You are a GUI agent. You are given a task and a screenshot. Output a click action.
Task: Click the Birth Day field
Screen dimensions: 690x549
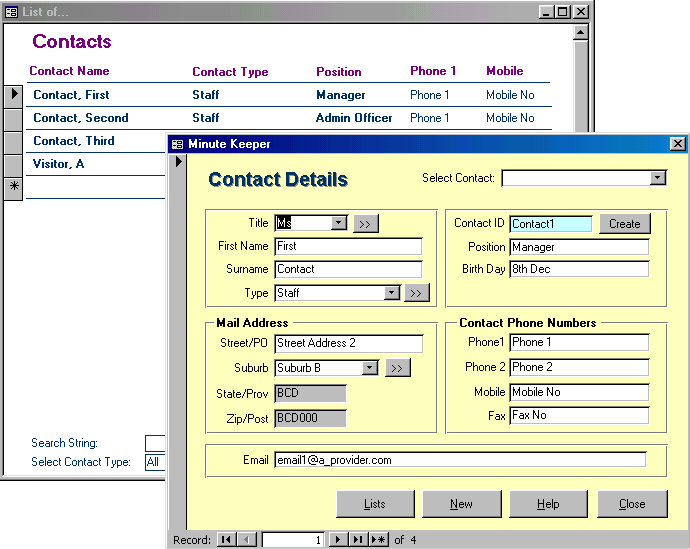point(579,269)
